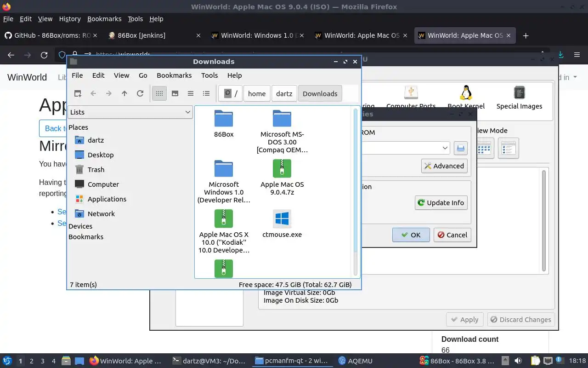
Task: Select the Apple Mac OS X 10.0 archive
Action: coord(224,231)
